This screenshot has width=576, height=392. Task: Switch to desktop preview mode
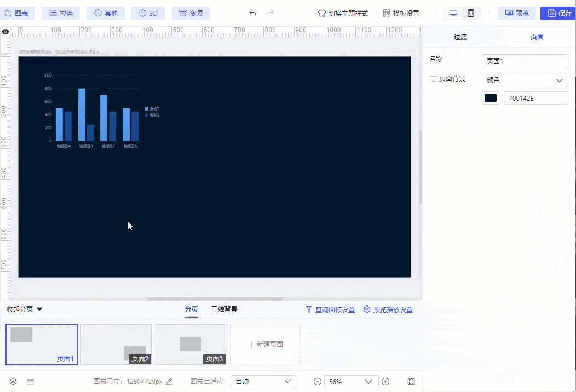[452, 13]
